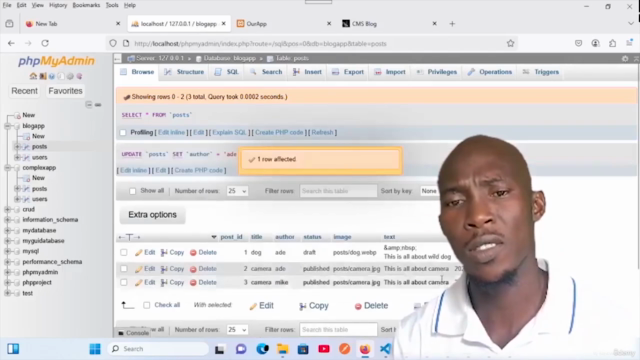The width and height of the screenshot is (640, 360).
Task: Open the Number of rows dropdown
Action: point(237,191)
